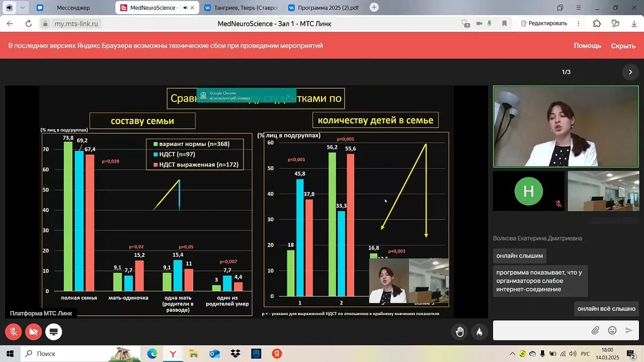Viewport: 644px width, 362px height.
Task: Attach a file to the chat message
Action: point(595,330)
